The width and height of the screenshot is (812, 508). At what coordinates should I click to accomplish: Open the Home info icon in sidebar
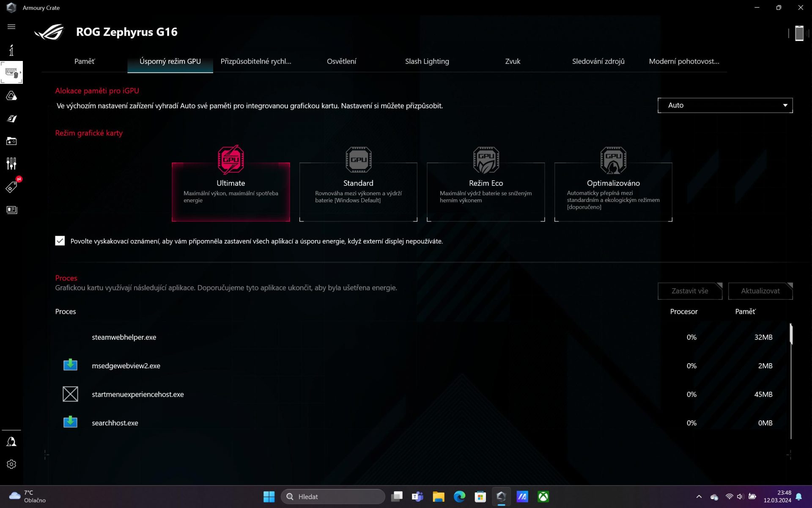11,50
